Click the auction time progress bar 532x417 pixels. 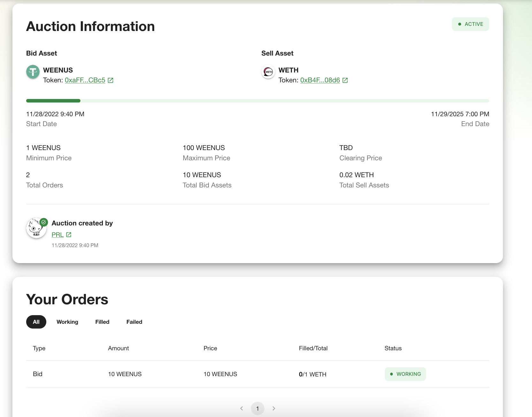[257, 101]
